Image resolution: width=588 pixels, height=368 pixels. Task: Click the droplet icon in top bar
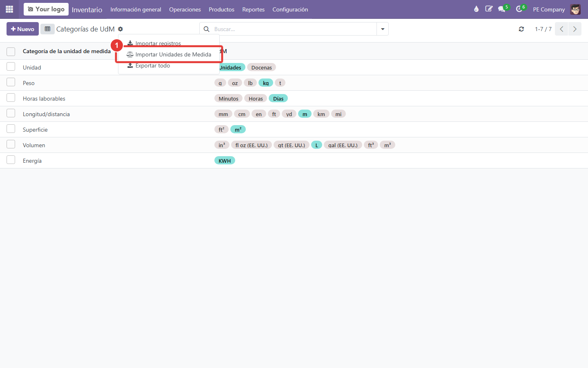[476, 9]
